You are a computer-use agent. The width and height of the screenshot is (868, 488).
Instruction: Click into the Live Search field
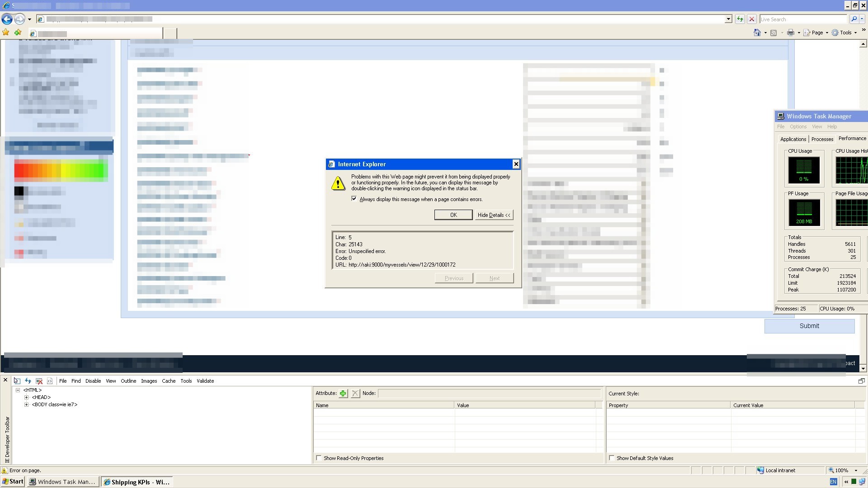click(802, 19)
